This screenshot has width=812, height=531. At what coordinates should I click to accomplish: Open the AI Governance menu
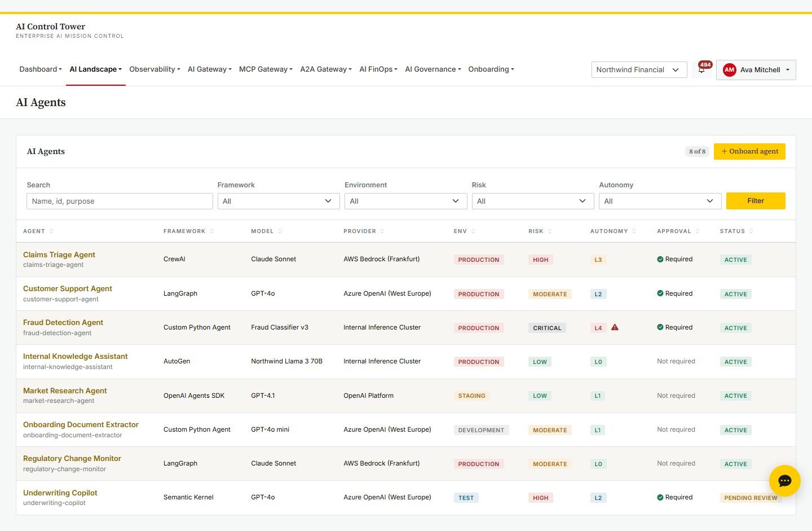click(x=433, y=69)
